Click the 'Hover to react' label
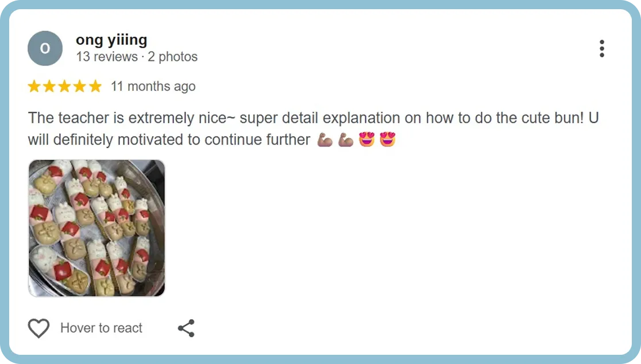 pyautogui.click(x=101, y=328)
